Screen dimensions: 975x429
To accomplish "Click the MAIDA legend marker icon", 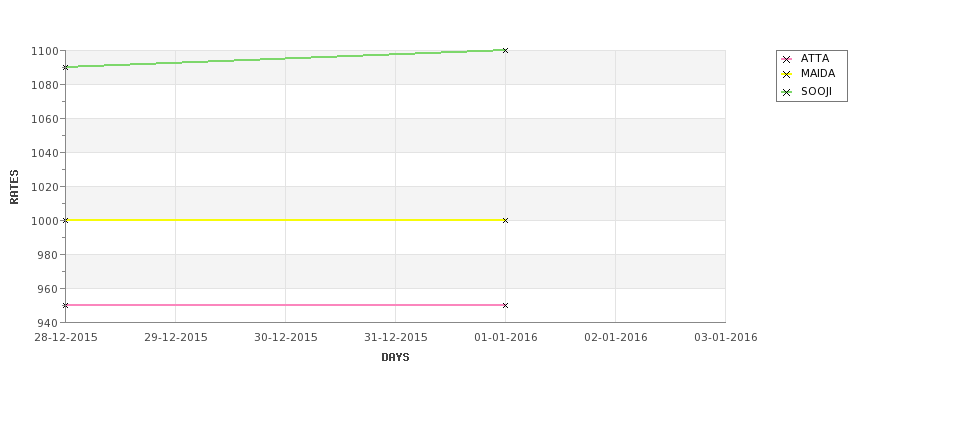I will (x=786, y=75).
